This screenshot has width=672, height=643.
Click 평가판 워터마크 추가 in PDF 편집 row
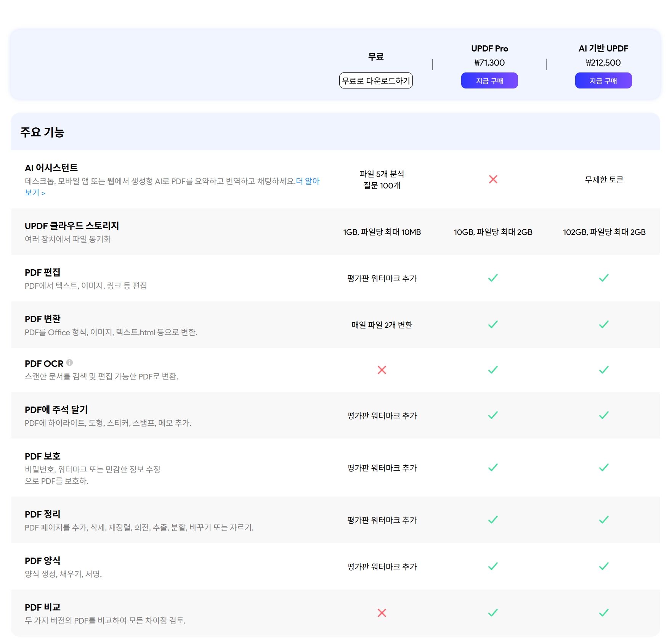pos(382,278)
